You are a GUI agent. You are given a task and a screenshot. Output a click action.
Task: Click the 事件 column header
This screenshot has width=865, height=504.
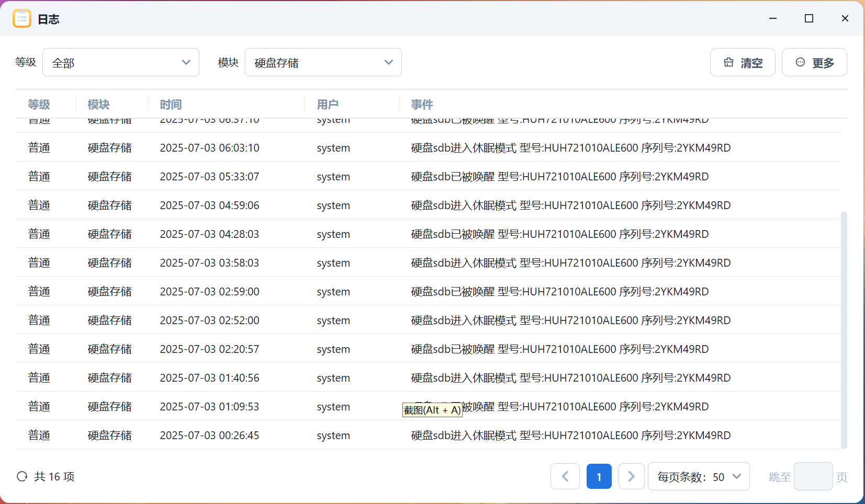pyautogui.click(x=422, y=105)
